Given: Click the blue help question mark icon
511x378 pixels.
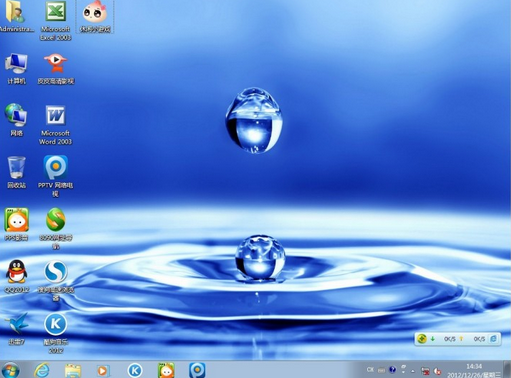Looking at the screenshot, I should tap(393, 369).
